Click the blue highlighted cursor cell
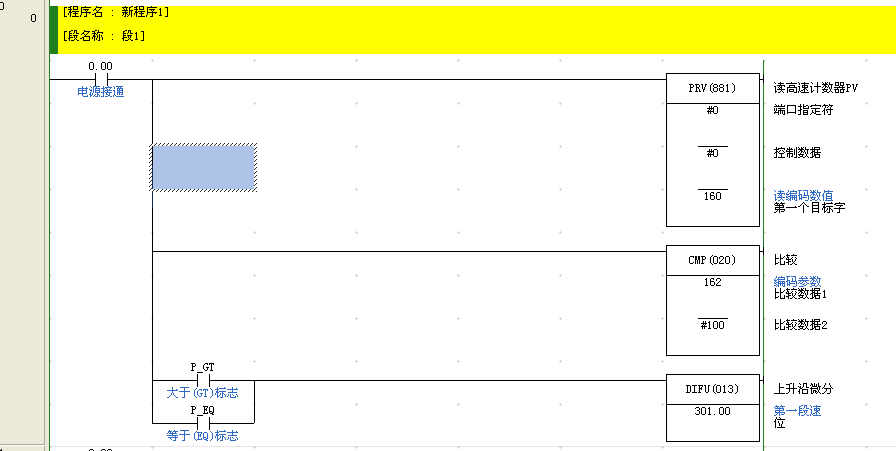The image size is (896, 451). coord(203,167)
